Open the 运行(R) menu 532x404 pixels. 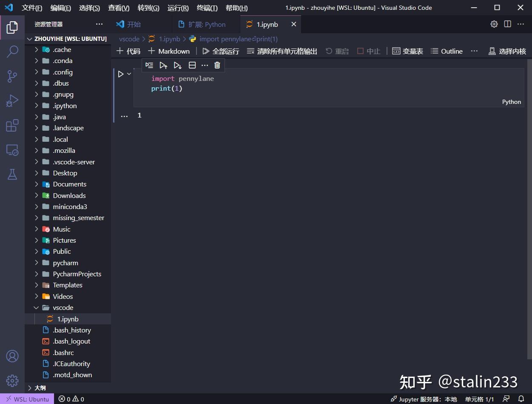coord(178,8)
